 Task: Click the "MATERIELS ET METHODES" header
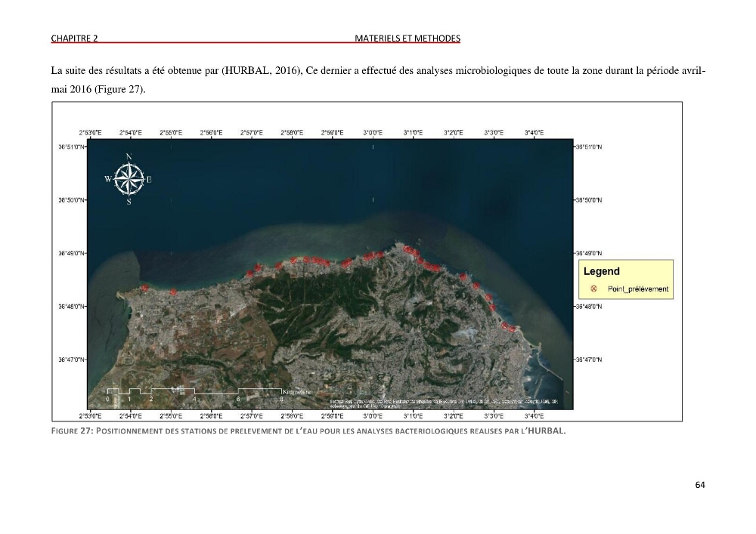pyautogui.click(x=407, y=38)
